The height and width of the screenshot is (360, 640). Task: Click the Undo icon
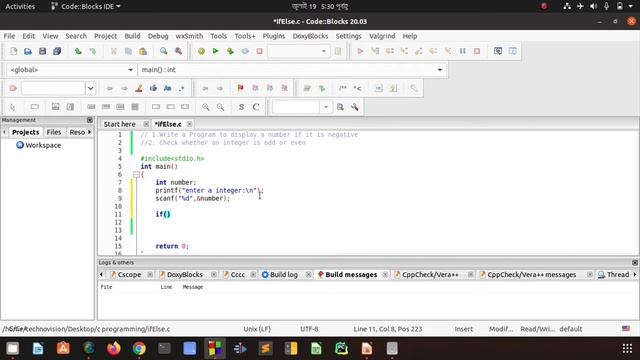click(78, 51)
